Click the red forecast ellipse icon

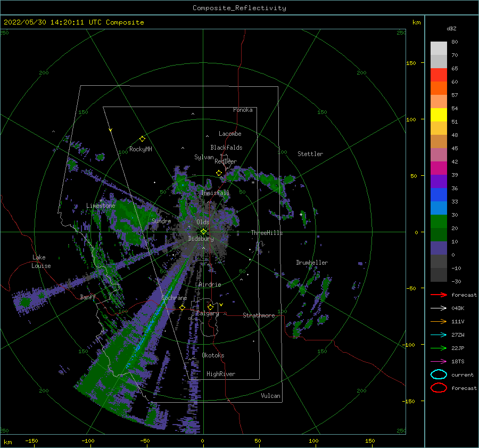tap(439, 388)
